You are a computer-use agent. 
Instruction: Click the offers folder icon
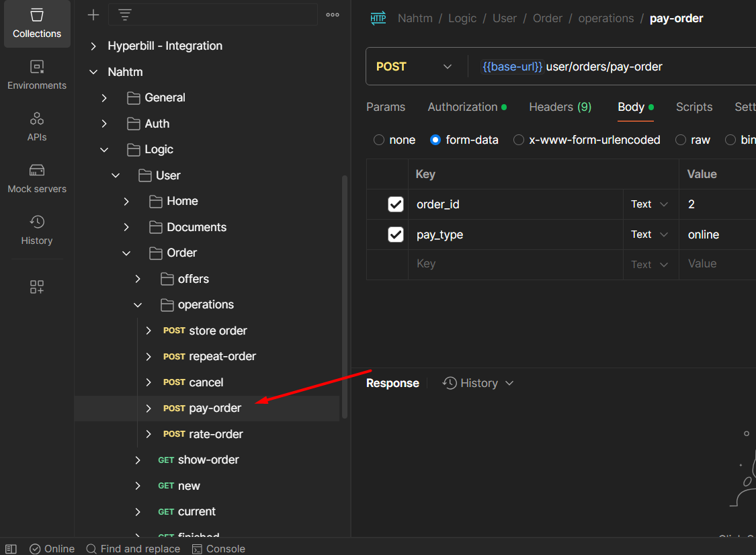[167, 280]
